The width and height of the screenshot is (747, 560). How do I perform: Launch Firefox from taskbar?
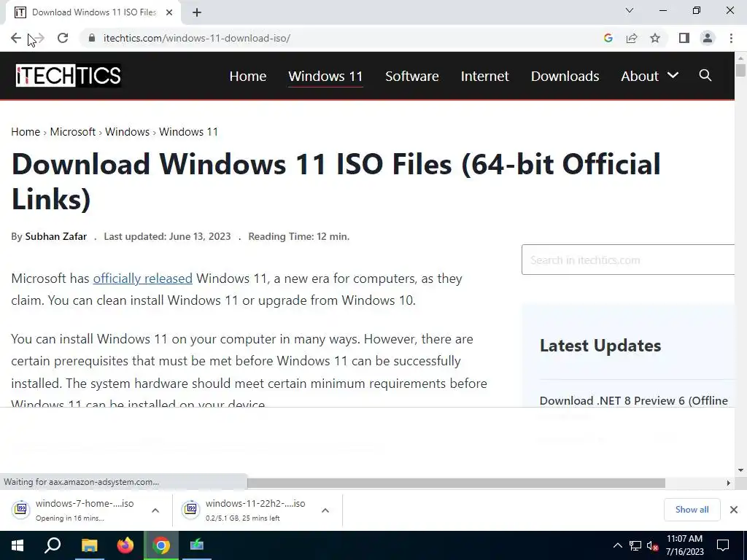coord(125,545)
